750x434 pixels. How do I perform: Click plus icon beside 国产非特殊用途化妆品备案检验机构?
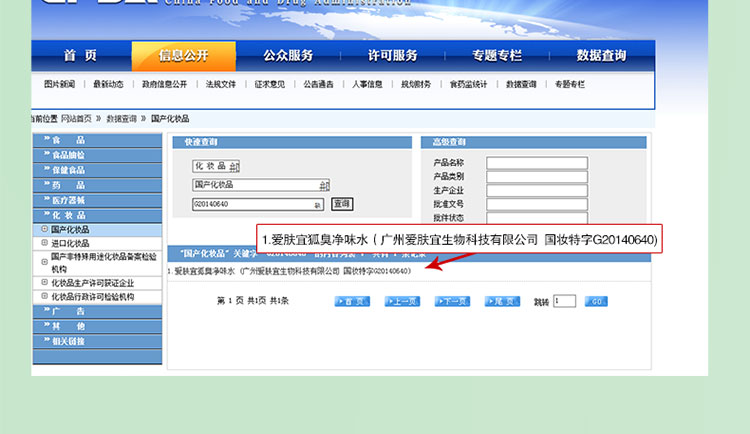click(x=44, y=262)
